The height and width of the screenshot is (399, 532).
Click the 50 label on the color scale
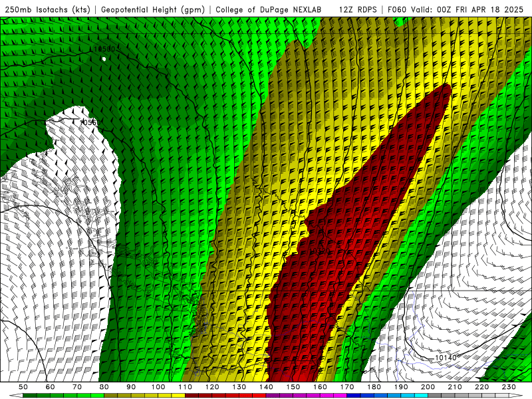23,387
